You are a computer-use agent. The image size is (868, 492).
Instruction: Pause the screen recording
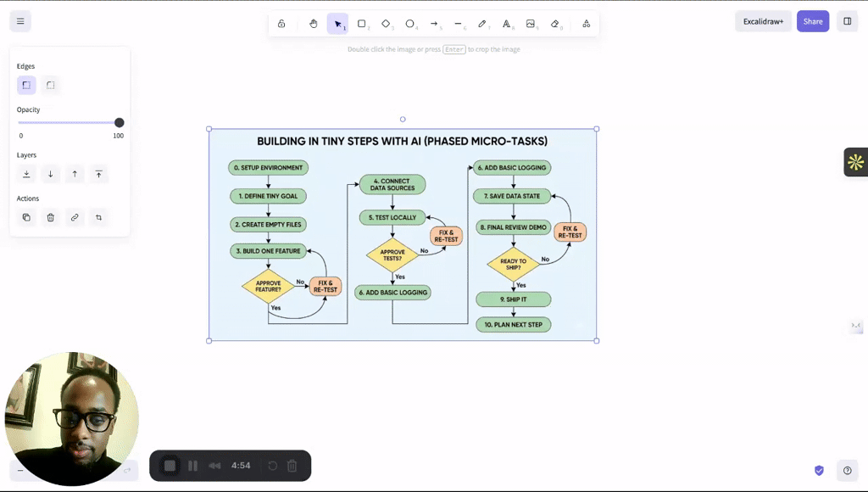pos(192,465)
